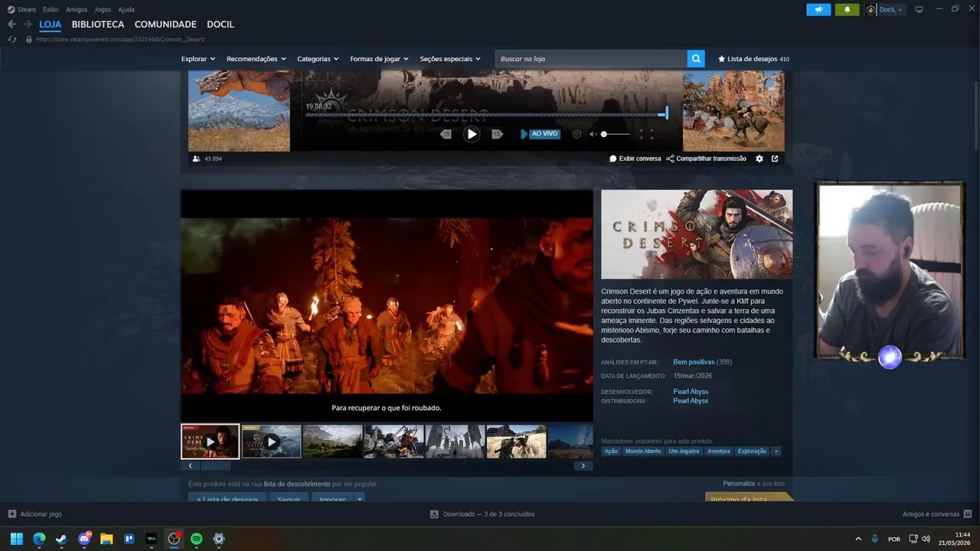Focus the Buscar na loja search field

pyautogui.click(x=591, y=59)
